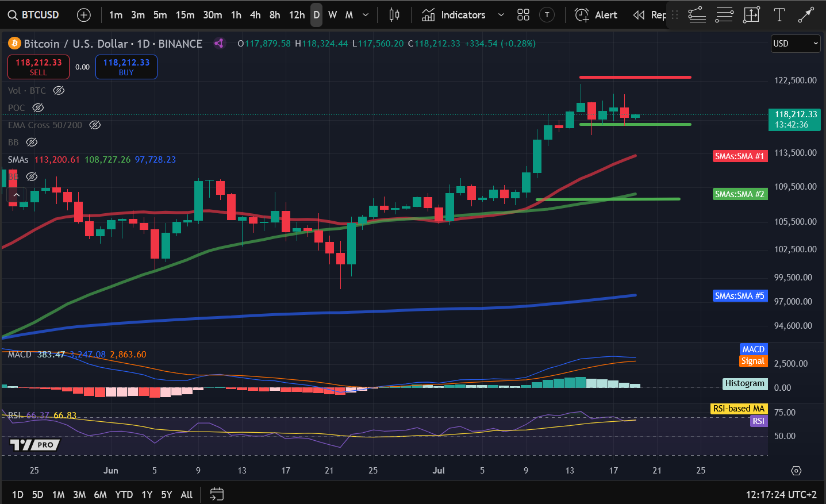Select the MACD indicator legend title
This screenshot has height=504, width=826.
coord(20,354)
